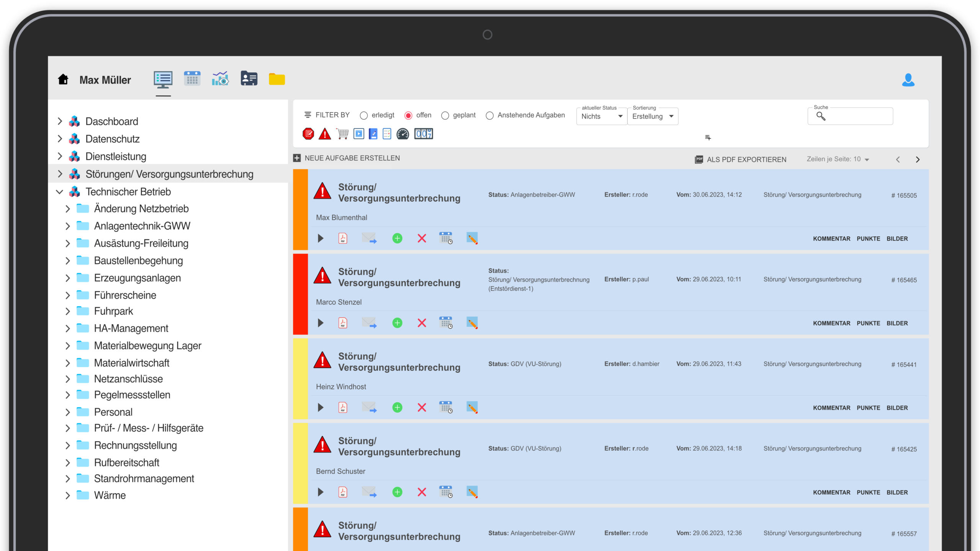
Task: Select Fuhrpark folder in sidebar
Action: (113, 311)
